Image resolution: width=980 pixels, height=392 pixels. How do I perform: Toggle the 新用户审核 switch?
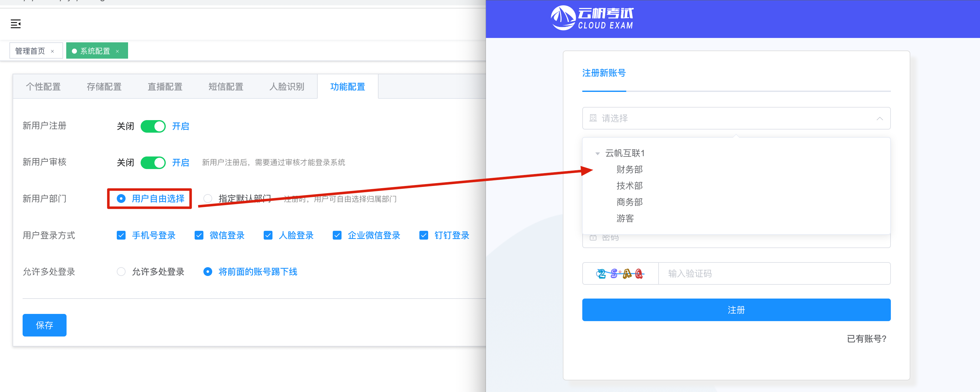(x=153, y=163)
